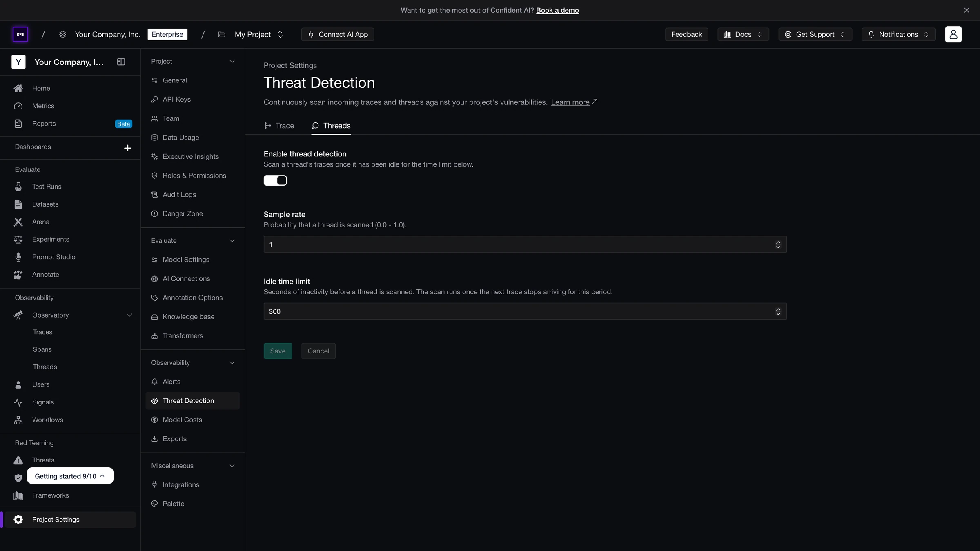Open Roles & Permissions settings

pos(193,176)
